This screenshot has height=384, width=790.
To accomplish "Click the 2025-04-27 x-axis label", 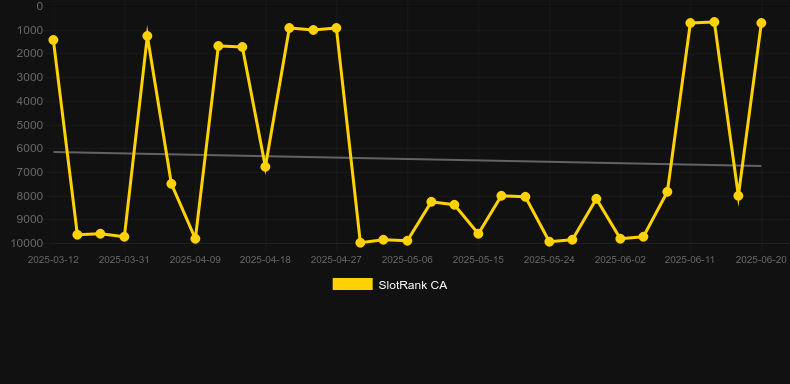I will click(x=336, y=260).
